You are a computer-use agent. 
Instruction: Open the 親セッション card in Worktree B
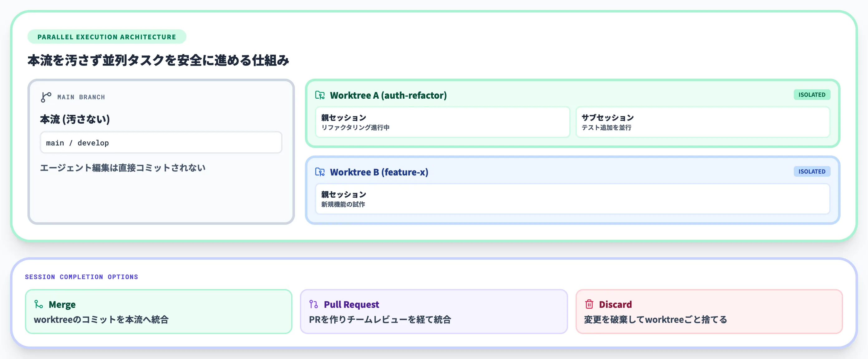(x=572, y=199)
